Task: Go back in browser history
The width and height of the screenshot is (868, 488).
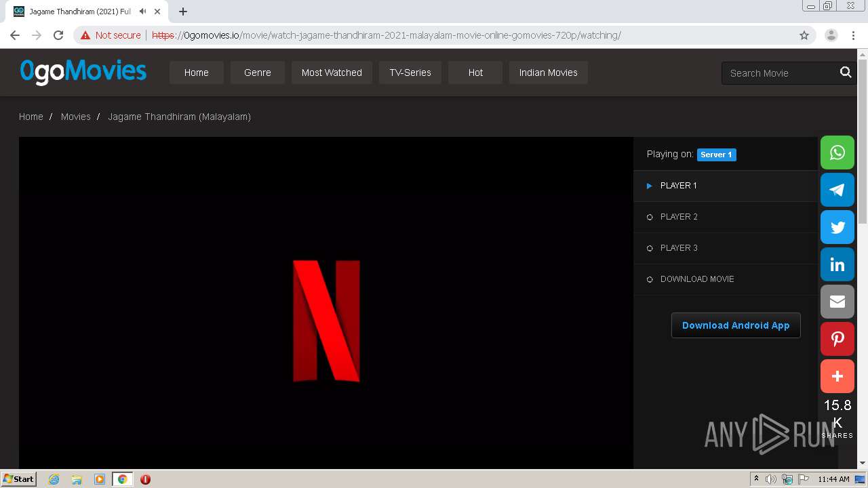Action: [x=15, y=35]
